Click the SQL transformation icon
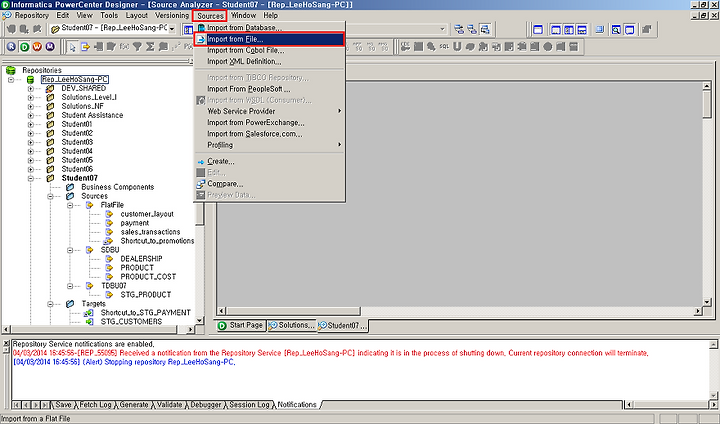Image resolution: width=720 pixels, height=424 pixels. coord(444,47)
